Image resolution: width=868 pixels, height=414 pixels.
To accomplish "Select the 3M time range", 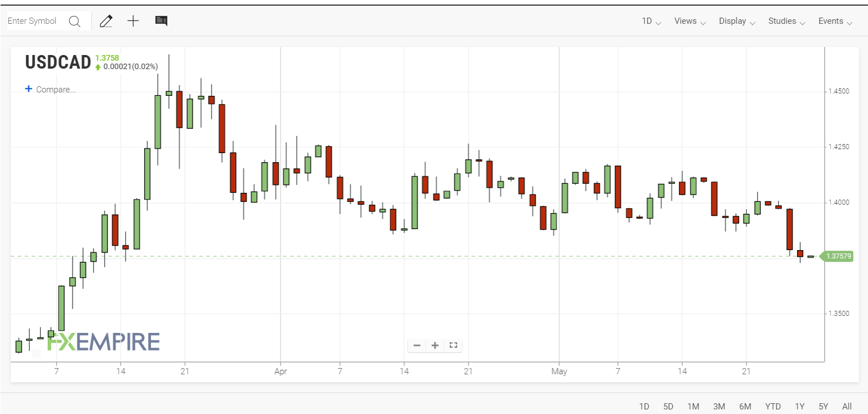I will (719, 407).
